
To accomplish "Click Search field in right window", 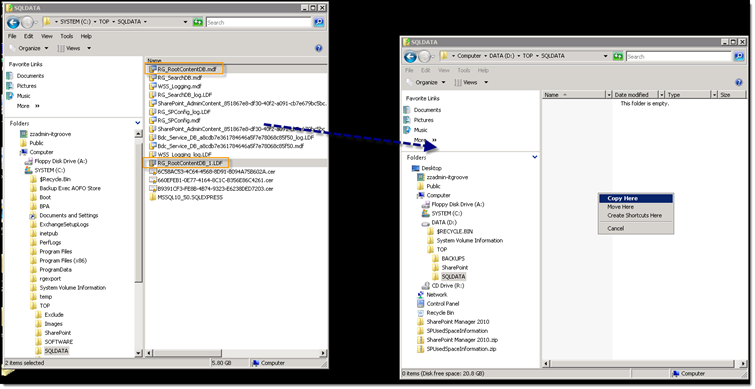I will pos(679,56).
